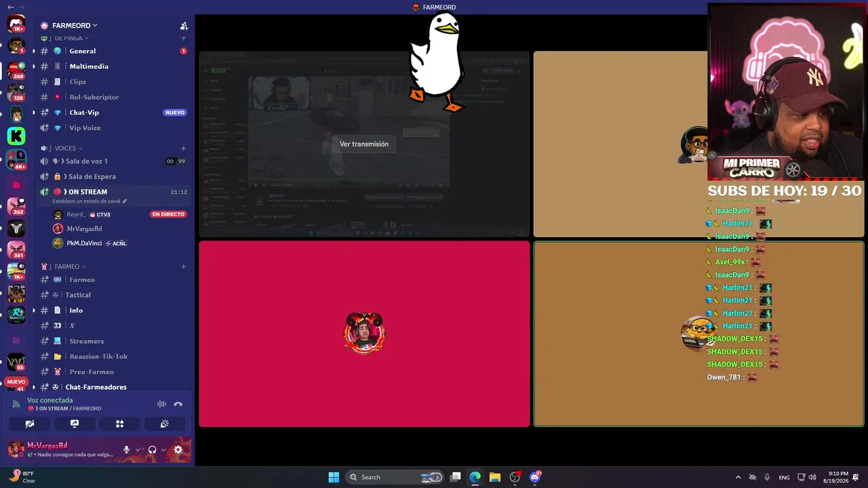Open the Kick server icon in sidebar

pos(16,136)
